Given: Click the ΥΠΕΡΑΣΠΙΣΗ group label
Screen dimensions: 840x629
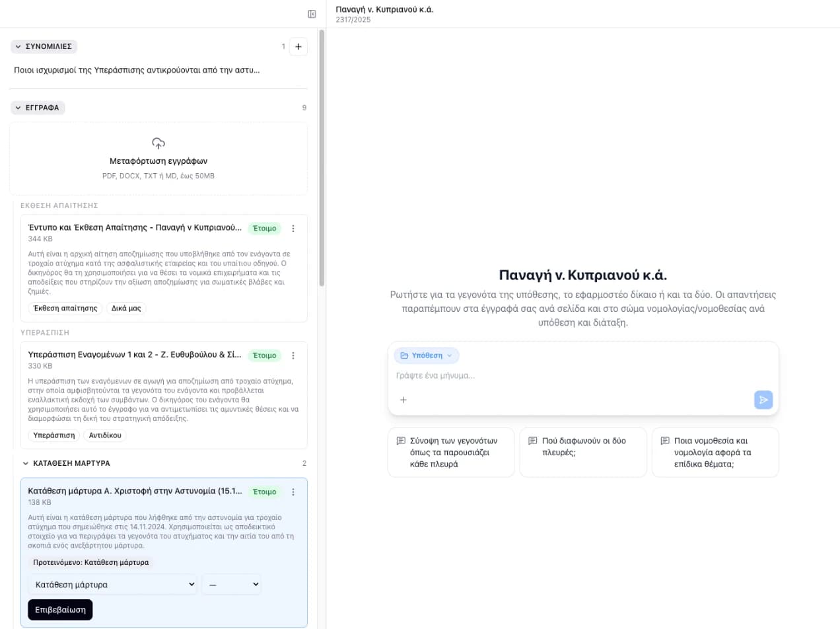Looking at the screenshot, I should coord(45,332).
